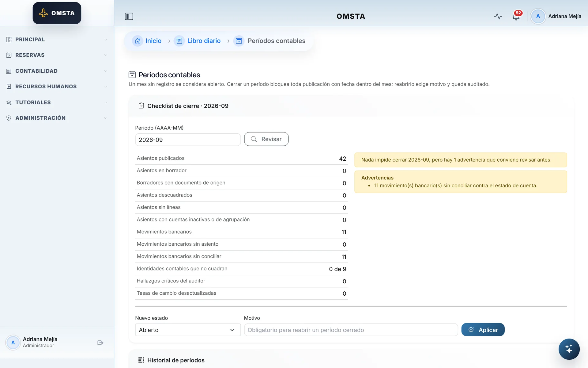Toggle the sidebar panel icon
The height and width of the screenshot is (368, 588).
pos(129,16)
